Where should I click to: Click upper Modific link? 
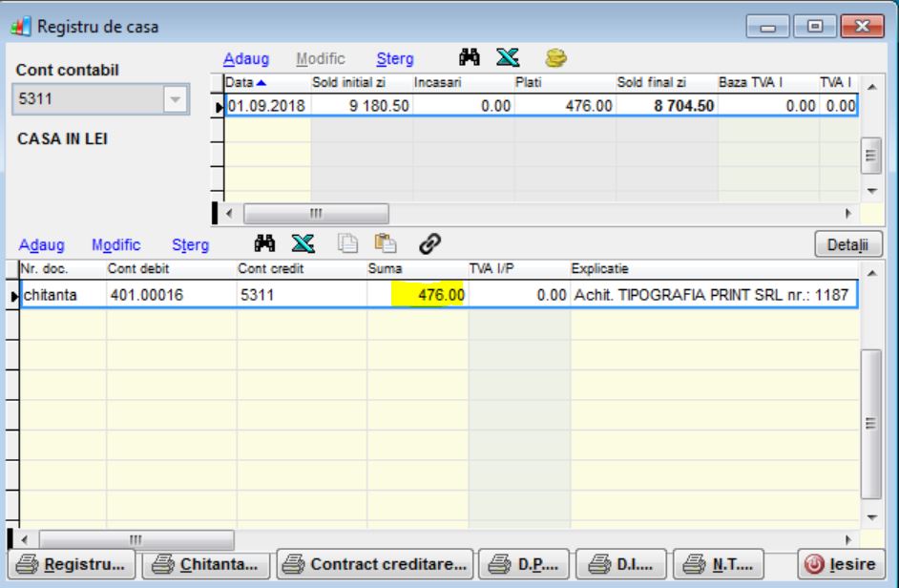coord(321,58)
